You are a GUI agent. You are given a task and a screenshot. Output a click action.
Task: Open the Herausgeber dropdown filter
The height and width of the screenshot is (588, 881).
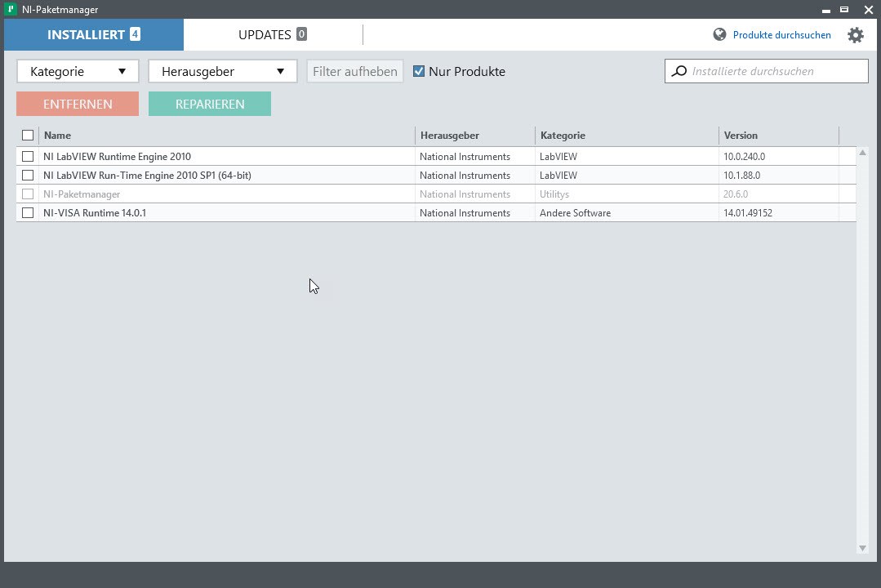pos(223,71)
